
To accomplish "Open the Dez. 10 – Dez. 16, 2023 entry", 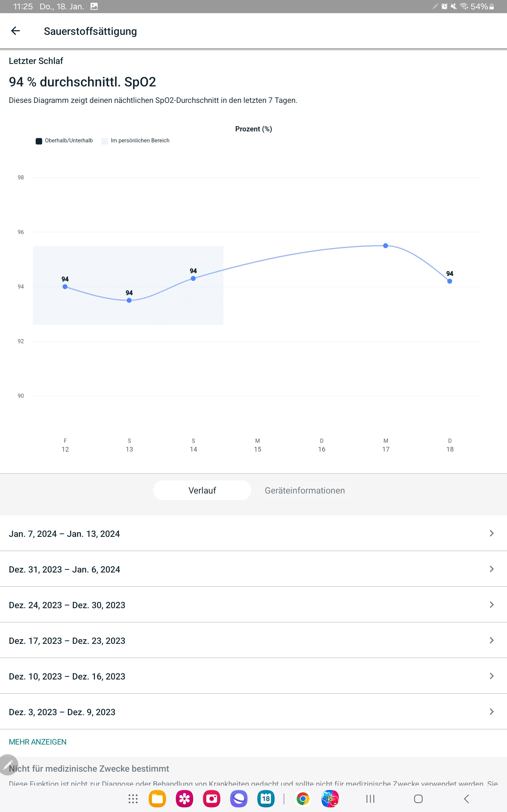I will click(x=253, y=676).
